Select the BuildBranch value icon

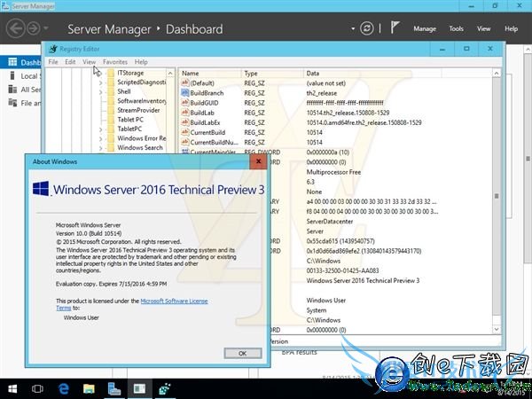185,92
